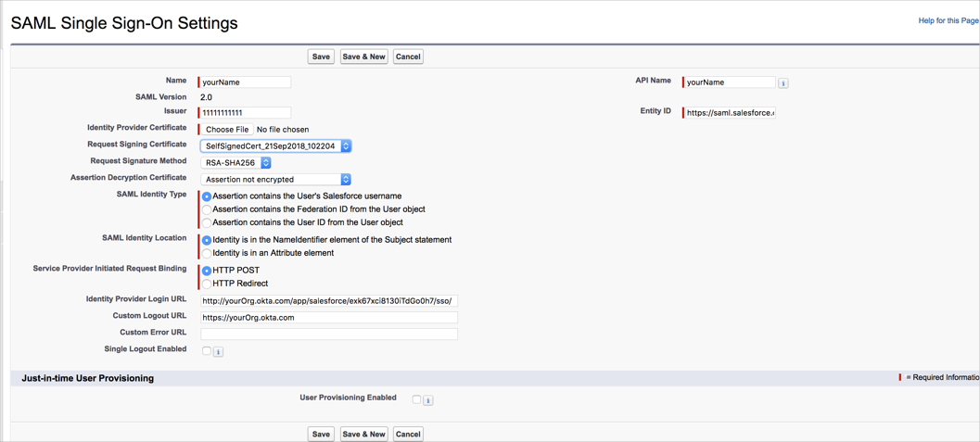Click the top Save button

pyautogui.click(x=321, y=57)
